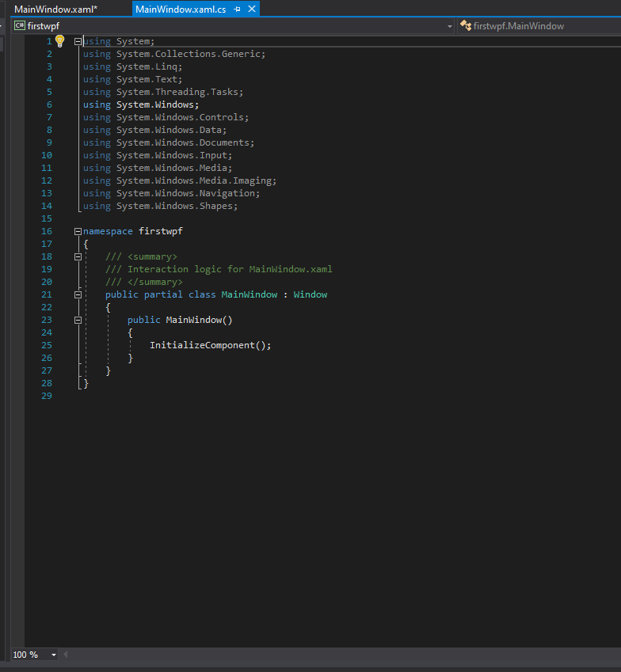The width and height of the screenshot is (621, 672).
Task: Collapse the MainWindow class block
Action: (x=78, y=294)
